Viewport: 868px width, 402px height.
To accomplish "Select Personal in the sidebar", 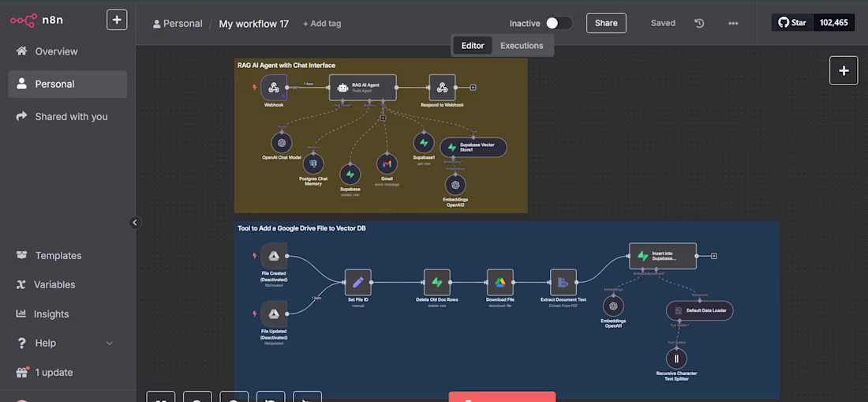I will point(67,85).
